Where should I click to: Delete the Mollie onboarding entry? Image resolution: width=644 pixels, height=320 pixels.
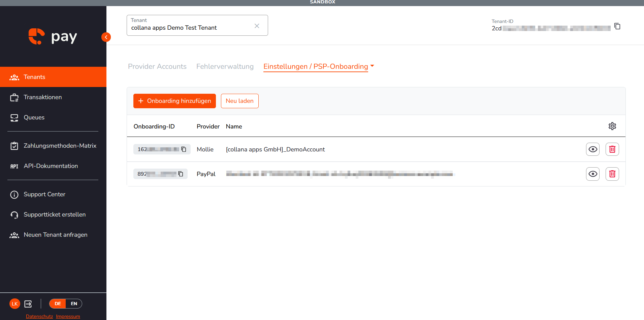point(612,149)
